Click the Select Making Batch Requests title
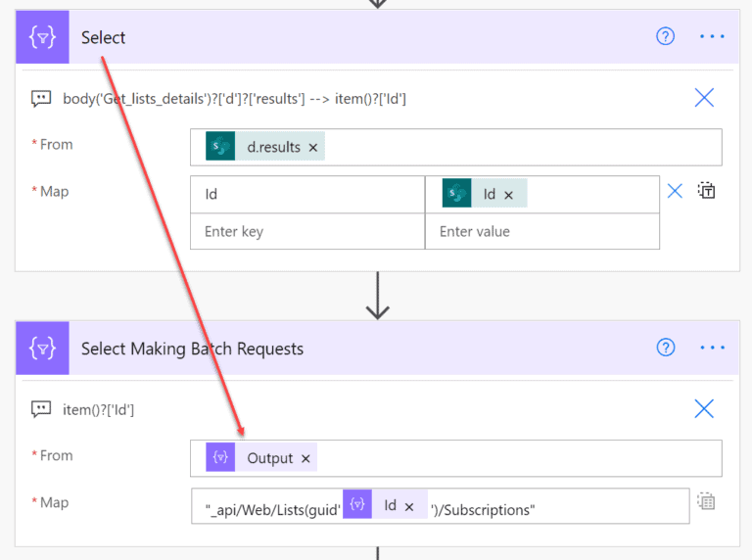Image resolution: width=752 pixels, height=560 pixels. (x=192, y=349)
